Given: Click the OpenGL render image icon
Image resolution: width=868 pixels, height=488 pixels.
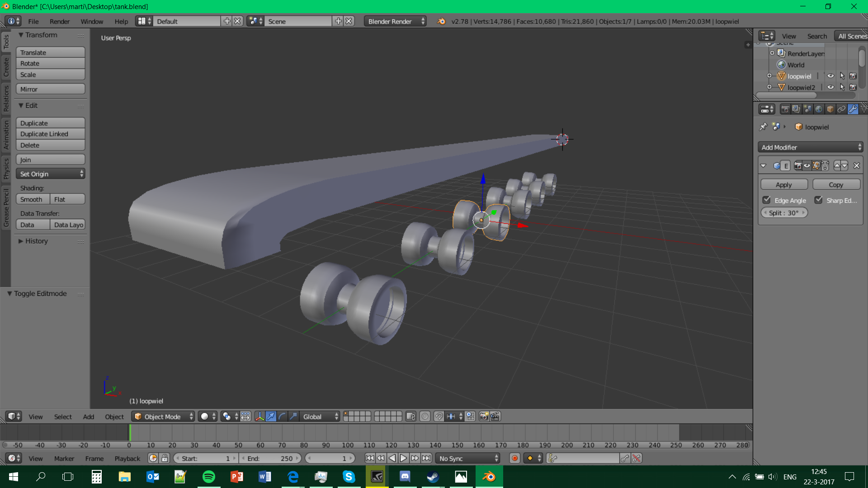Looking at the screenshot, I should pyautogui.click(x=484, y=417).
